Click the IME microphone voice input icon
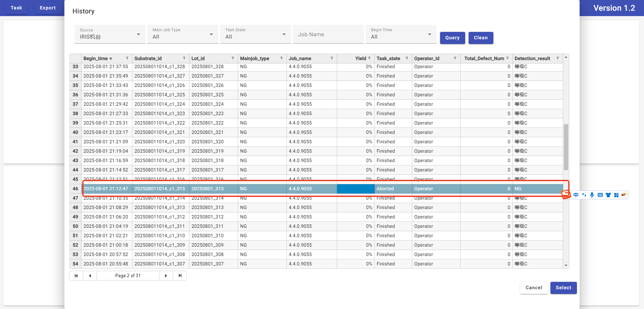 [592, 195]
